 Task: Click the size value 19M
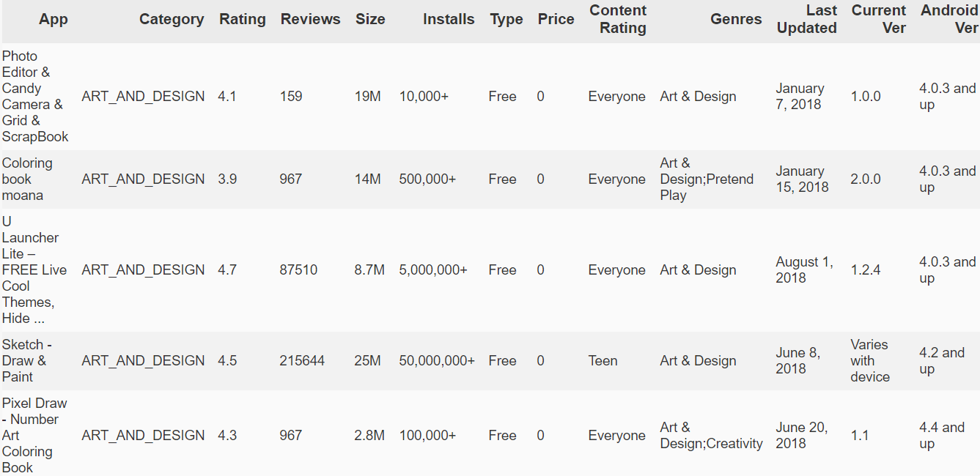pyautogui.click(x=368, y=97)
